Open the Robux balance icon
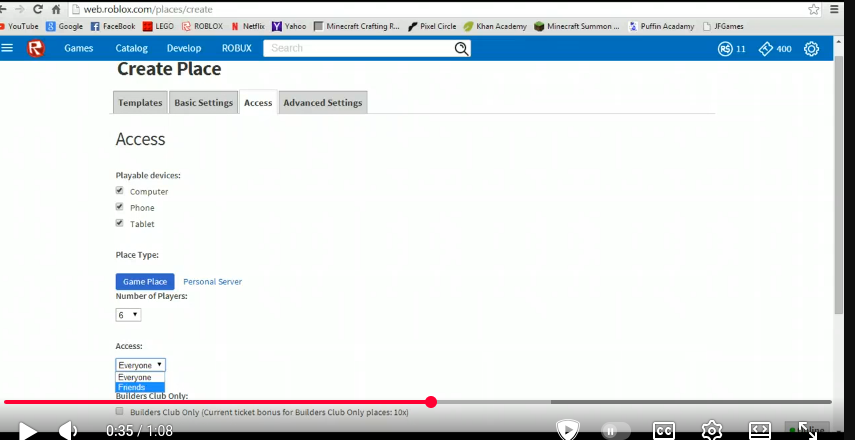This screenshot has height=440, width=855. coord(725,49)
